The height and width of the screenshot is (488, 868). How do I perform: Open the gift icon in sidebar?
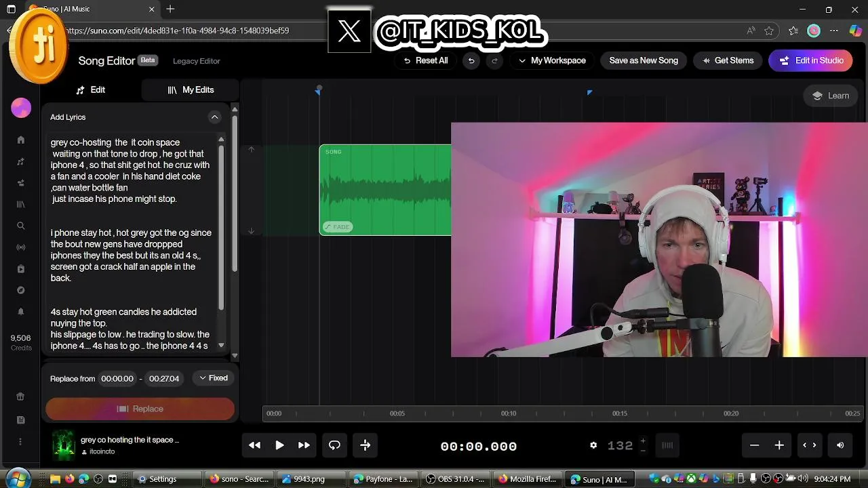click(21, 396)
